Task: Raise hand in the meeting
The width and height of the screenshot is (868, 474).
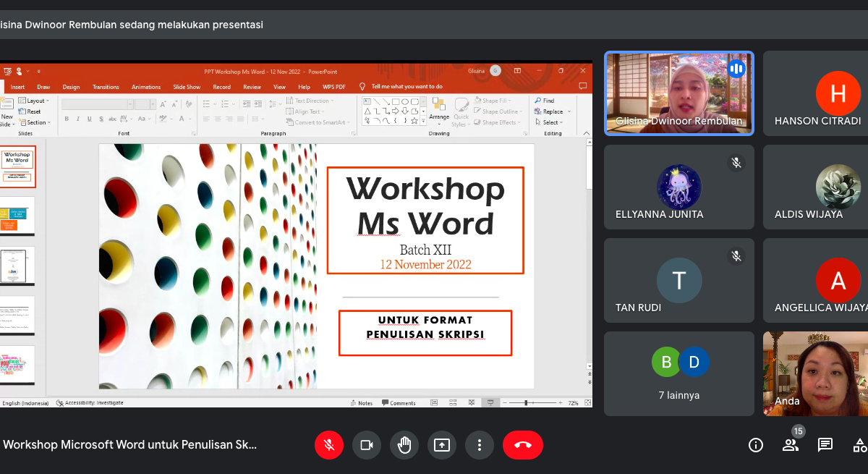Action: tap(404, 445)
